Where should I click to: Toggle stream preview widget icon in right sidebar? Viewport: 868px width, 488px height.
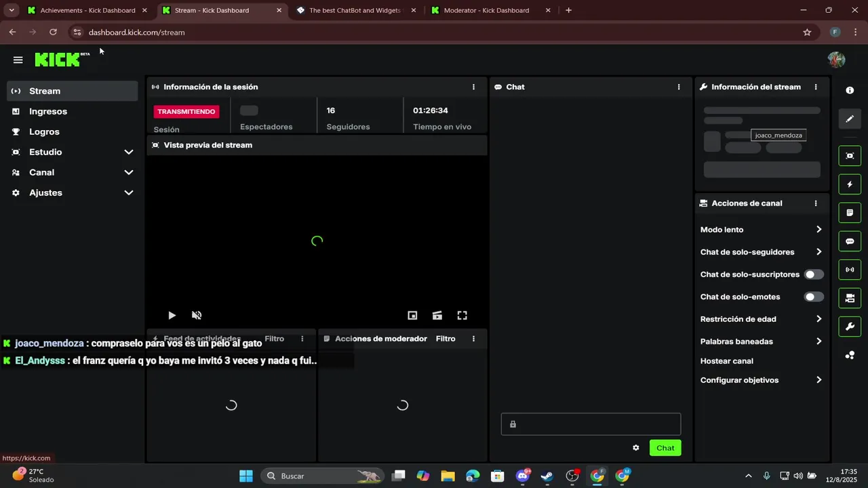click(x=850, y=156)
